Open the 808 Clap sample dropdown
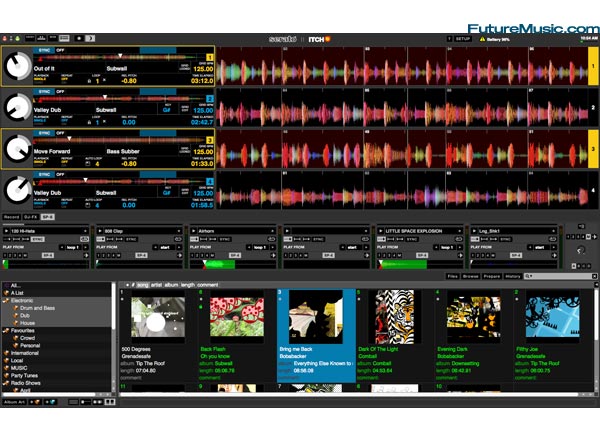The width and height of the screenshot is (600, 432). tap(179, 231)
